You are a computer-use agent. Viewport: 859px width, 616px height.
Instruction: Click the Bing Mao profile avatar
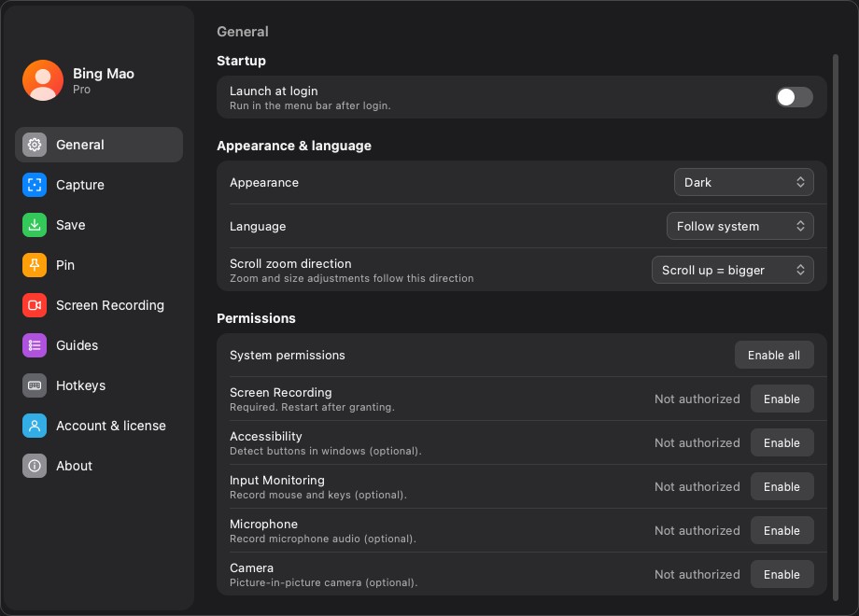(43, 80)
